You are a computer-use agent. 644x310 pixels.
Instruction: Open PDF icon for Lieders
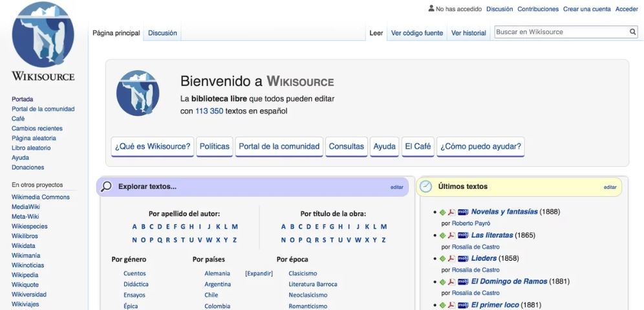click(451, 259)
